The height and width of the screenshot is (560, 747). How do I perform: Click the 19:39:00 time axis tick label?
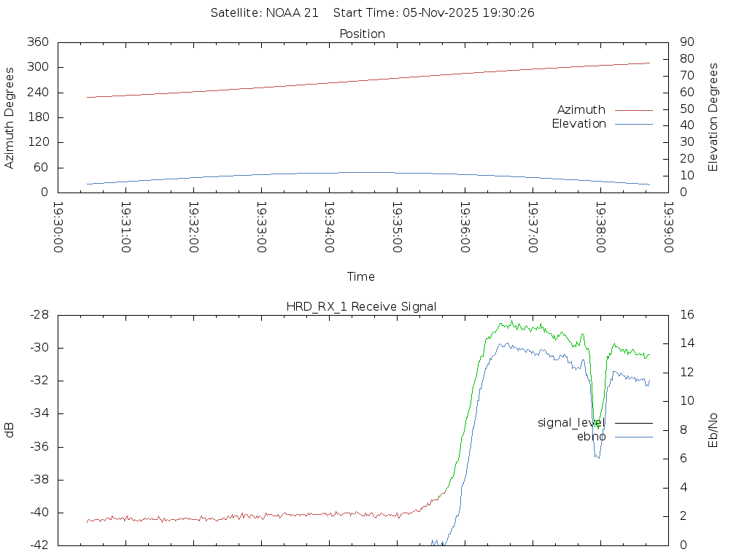[x=667, y=227]
